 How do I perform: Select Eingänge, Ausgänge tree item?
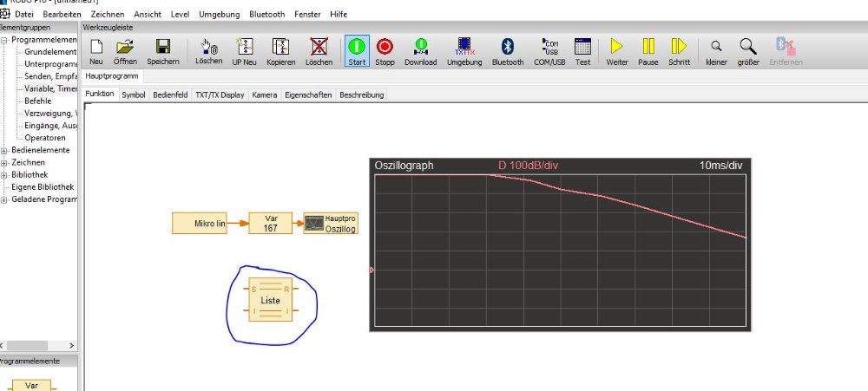50,126
